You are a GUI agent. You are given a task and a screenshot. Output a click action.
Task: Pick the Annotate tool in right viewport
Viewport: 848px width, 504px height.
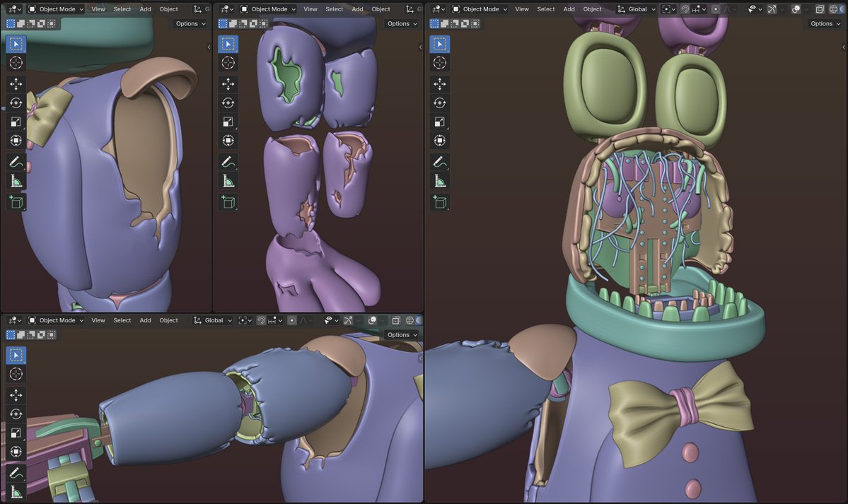point(440,162)
